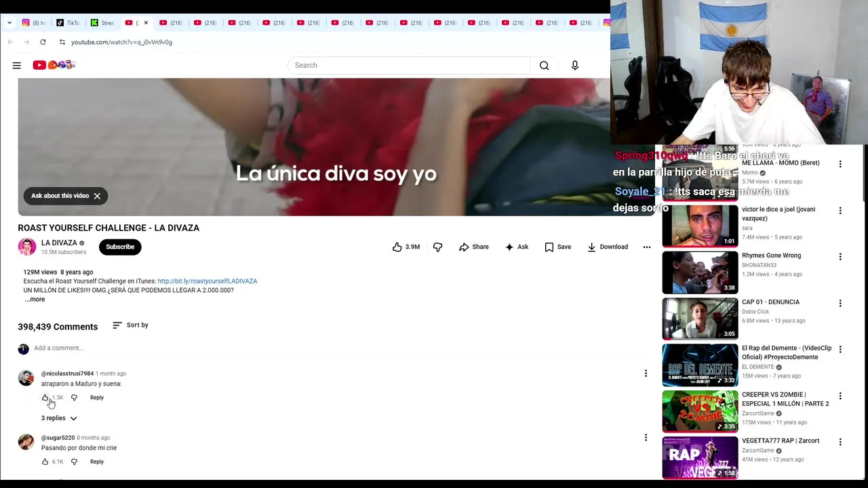Start voice search with the microphone

[575, 65]
